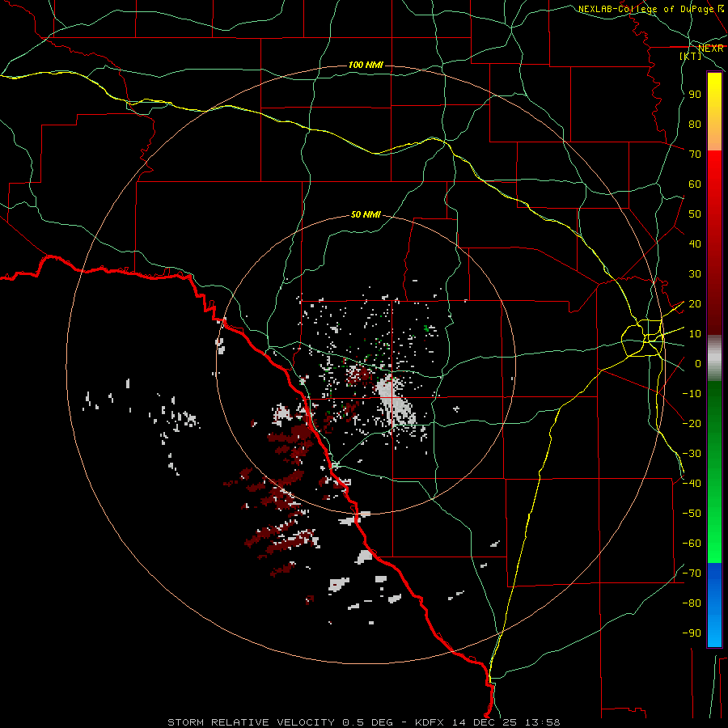
Task: Click the bright green segment of the color bar
Action: [x=714, y=472]
